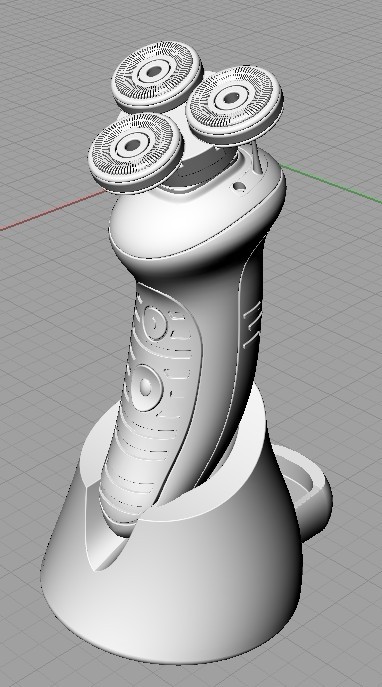
Task: Select the thin pin behind the shaving heads
Action: [x=257, y=160]
